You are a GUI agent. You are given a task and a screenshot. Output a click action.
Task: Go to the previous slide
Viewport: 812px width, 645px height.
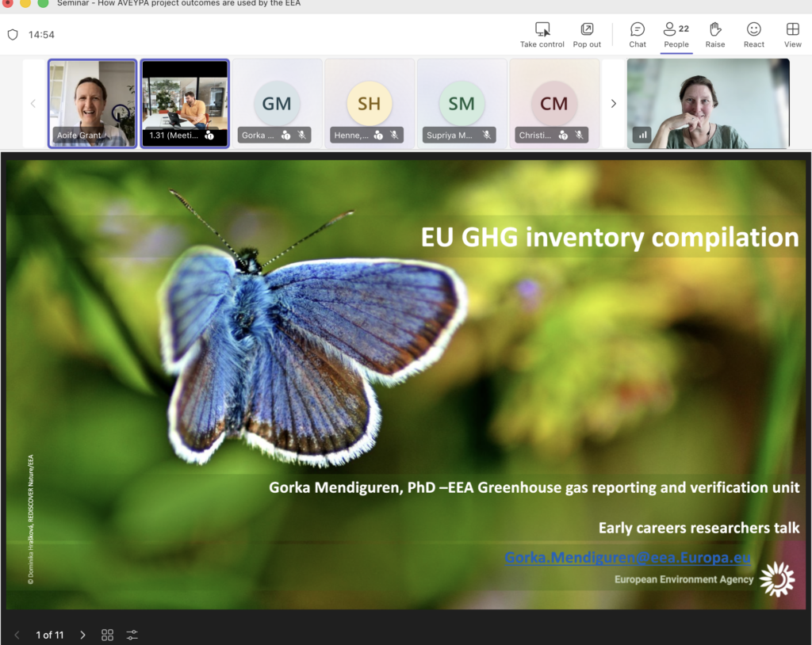click(17, 635)
